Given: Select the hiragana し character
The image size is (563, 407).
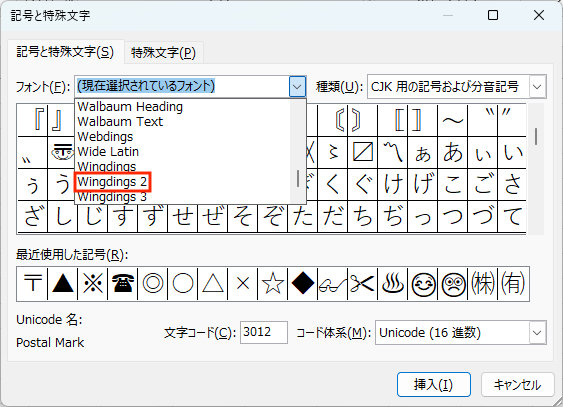Looking at the screenshot, I should coord(63,216).
